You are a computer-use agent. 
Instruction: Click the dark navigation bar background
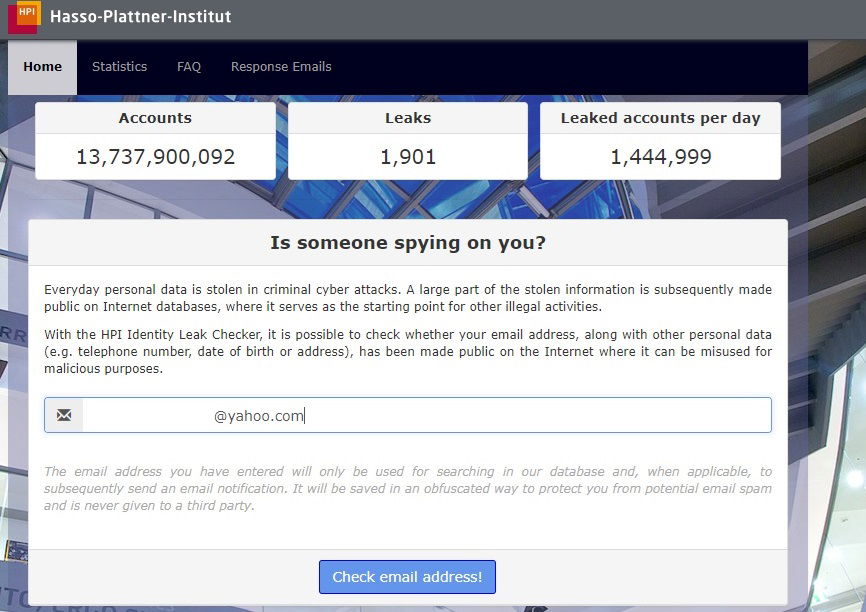point(600,67)
